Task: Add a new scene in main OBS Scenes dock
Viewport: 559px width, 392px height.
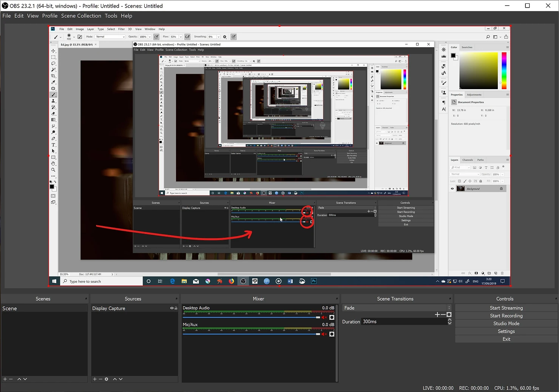Action: coord(5,379)
